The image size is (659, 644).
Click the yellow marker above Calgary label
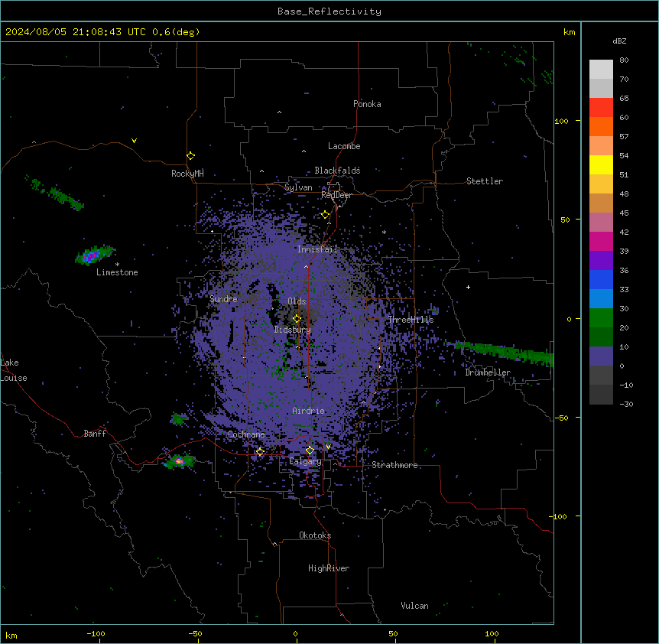pos(310,450)
